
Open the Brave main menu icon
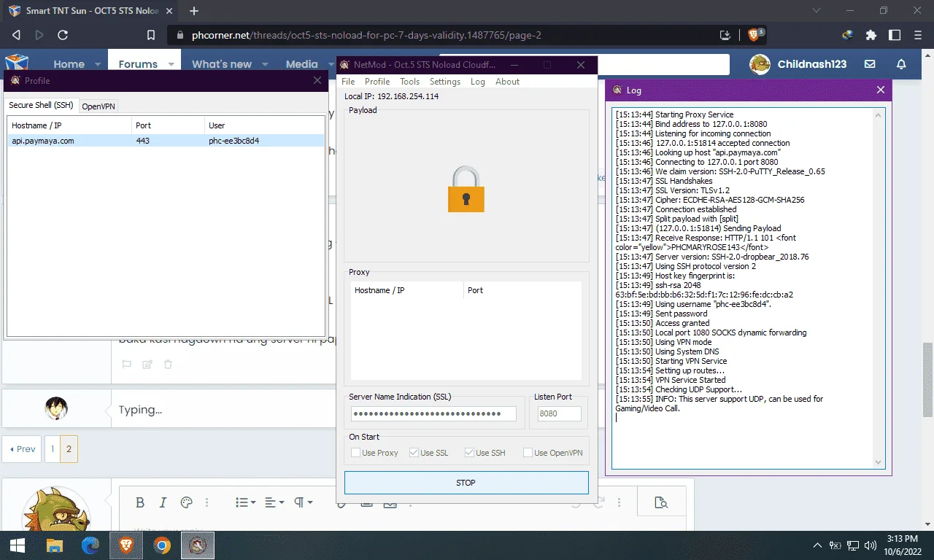click(918, 35)
